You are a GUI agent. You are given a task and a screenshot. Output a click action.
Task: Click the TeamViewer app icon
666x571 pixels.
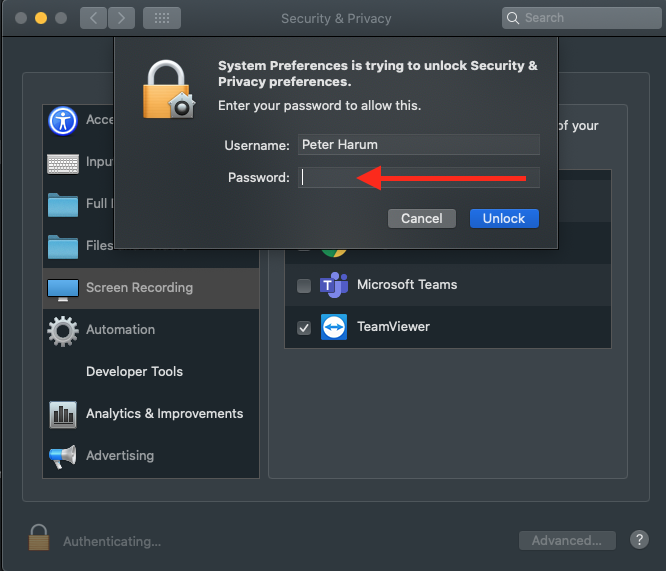click(x=333, y=327)
